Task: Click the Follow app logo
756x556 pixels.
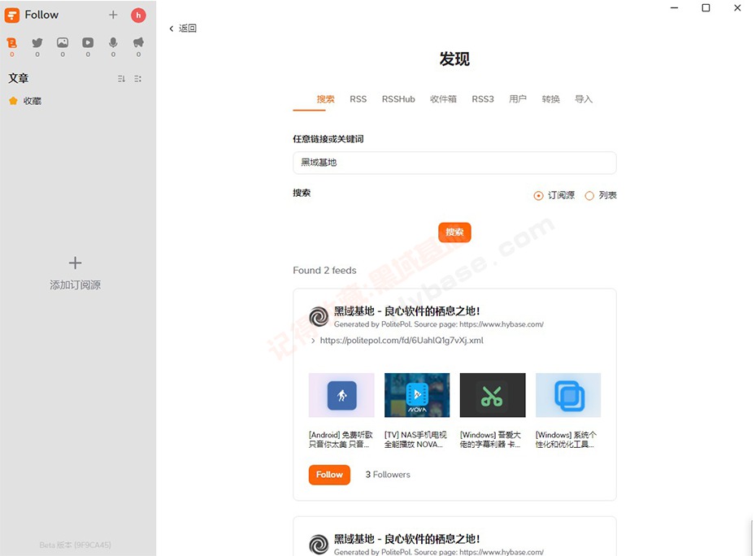Action: point(11,15)
